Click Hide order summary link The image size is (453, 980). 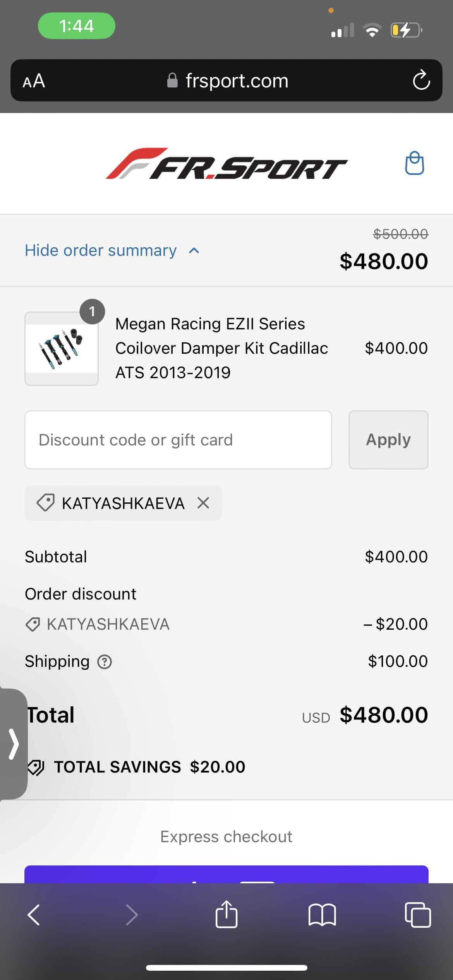[x=101, y=250]
